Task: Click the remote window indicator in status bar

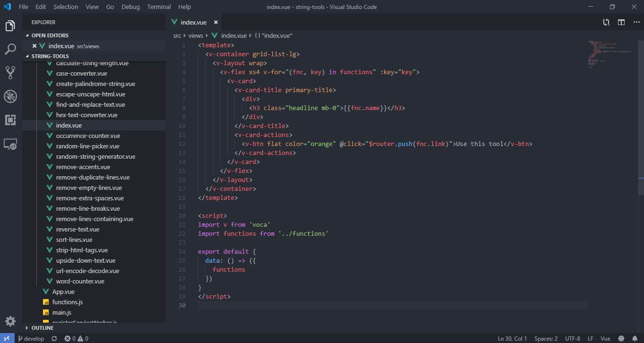Action: 7,338
